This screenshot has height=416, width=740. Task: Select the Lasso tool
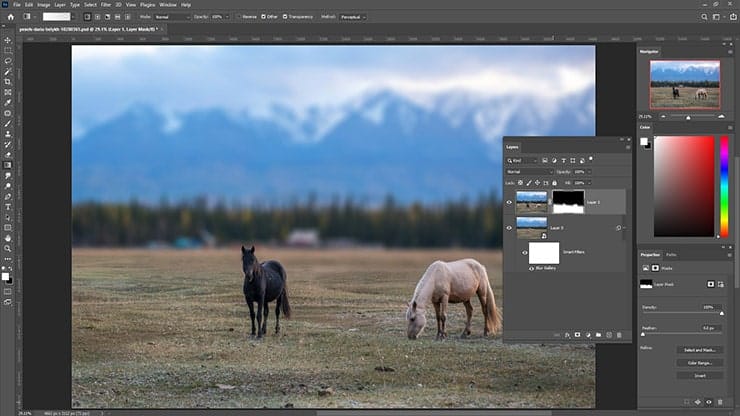click(x=8, y=61)
